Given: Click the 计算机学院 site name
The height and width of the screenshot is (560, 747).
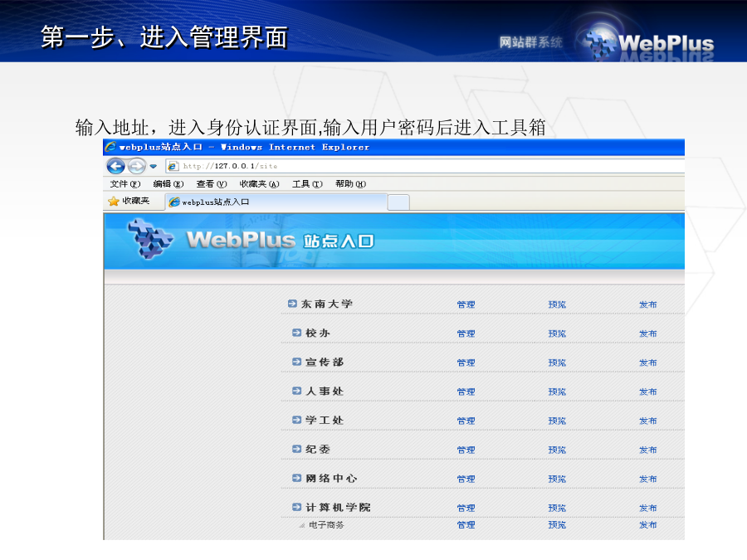Looking at the screenshot, I should 338,507.
